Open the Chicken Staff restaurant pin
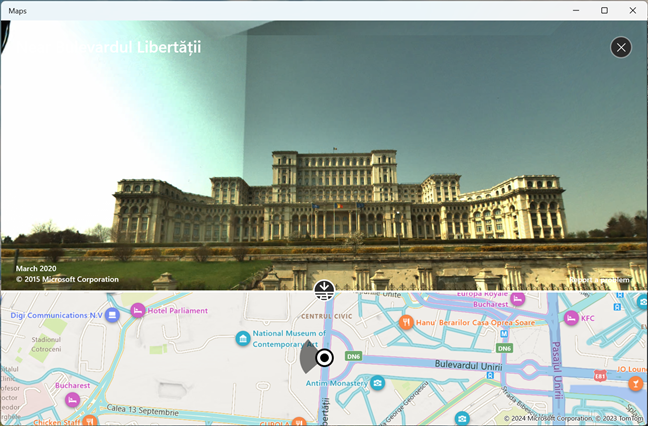This screenshot has width=648, height=426. 90,421
